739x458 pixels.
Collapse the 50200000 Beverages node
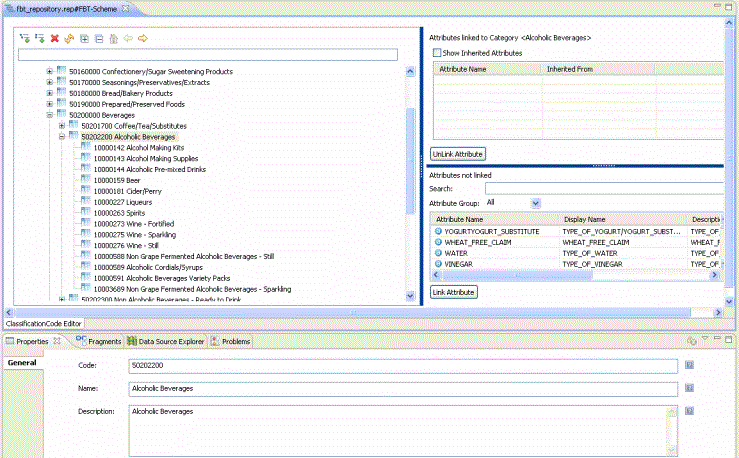point(50,115)
